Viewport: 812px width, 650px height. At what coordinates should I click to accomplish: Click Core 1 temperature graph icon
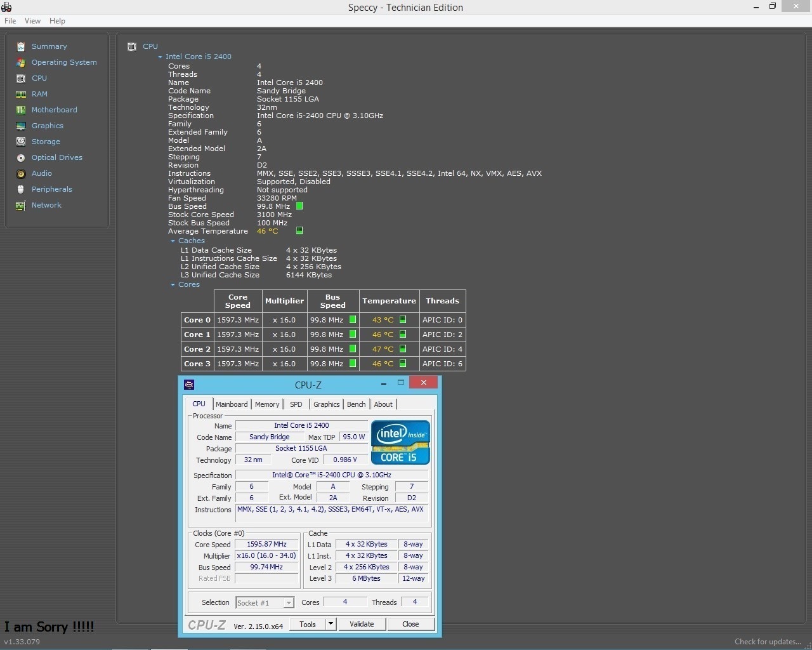(x=403, y=334)
